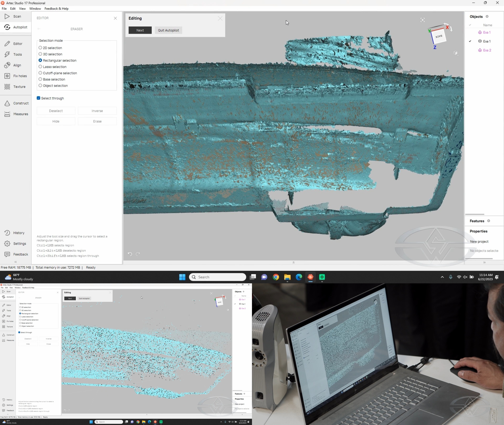
Task: Toggle the Select through checkbox
Action: 39,98
